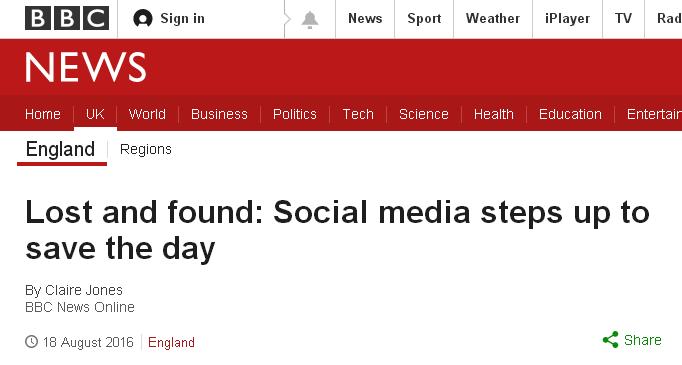Viewport: 682px width, 365px height.
Task: Click the Sign in profile icon
Action: [x=143, y=19]
